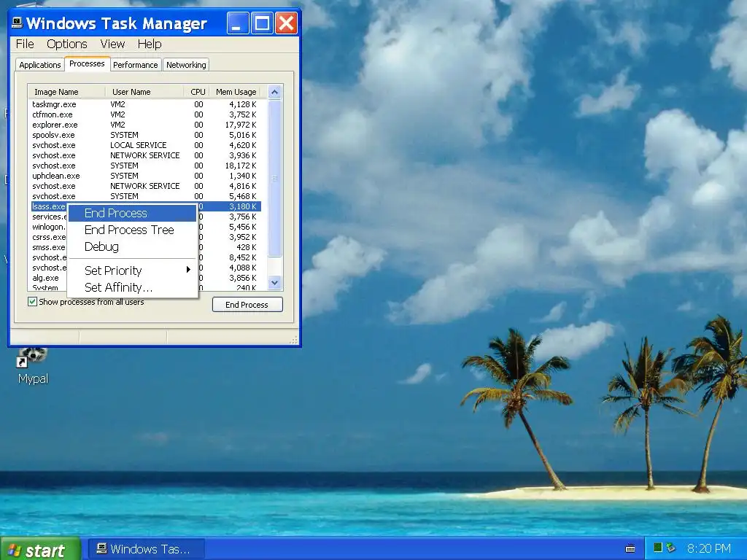Click the 5,456 K memory value
This screenshot has height=560, width=747.
[x=242, y=227]
